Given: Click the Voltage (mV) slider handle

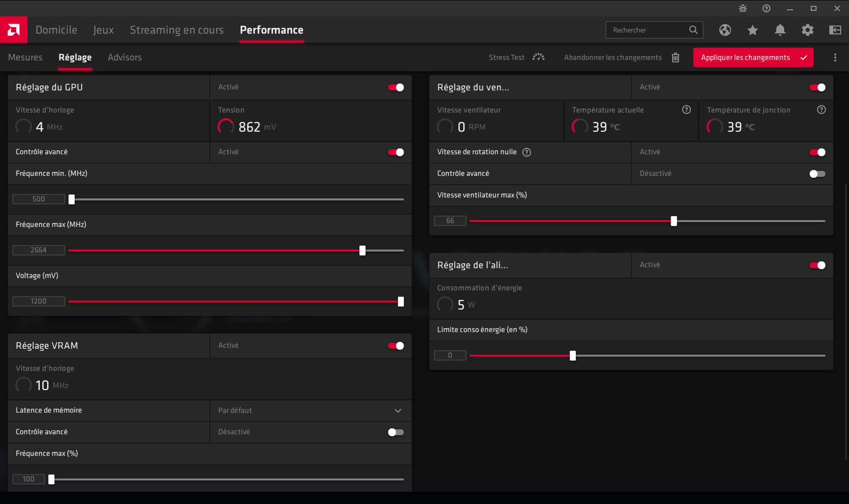Looking at the screenshot, I should point(401,302).
